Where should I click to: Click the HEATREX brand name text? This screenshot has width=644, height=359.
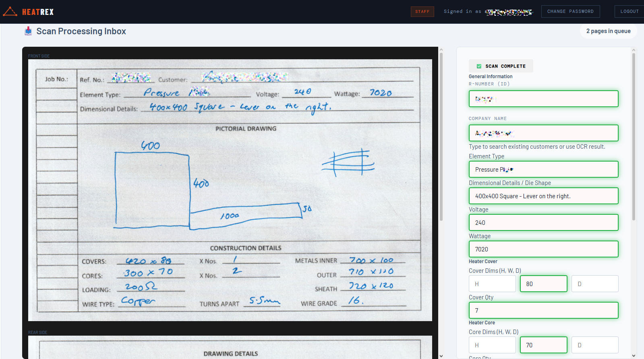click(x=38, y=12)
